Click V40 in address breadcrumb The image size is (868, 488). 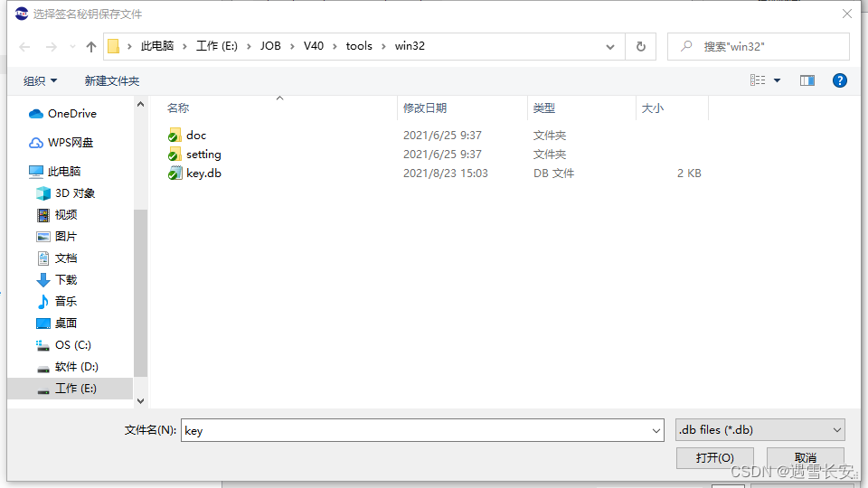click(x=314, y=46)
